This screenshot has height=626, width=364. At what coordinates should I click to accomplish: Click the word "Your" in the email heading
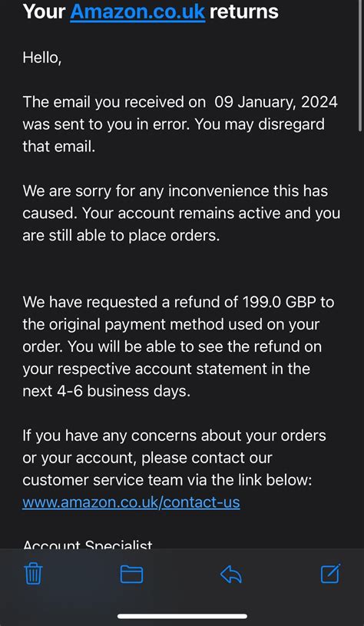(45, 12)
